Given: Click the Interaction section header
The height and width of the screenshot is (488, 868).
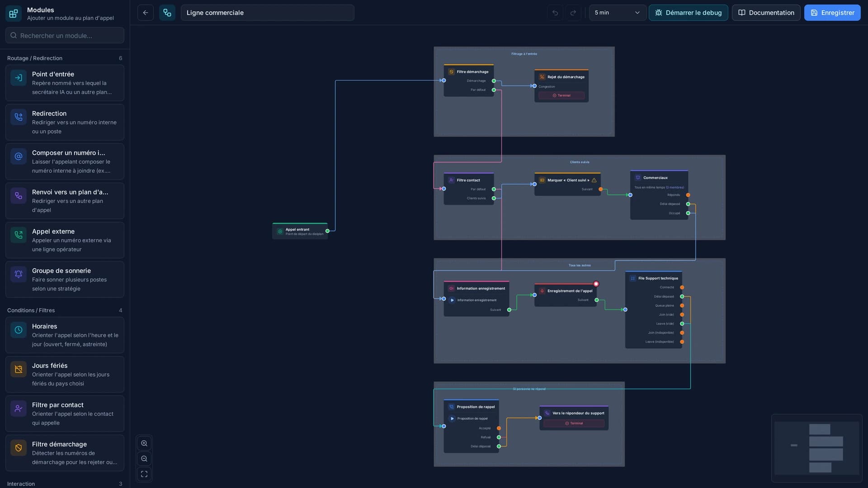Looking at the screenshot, I should tap(65, 484).
